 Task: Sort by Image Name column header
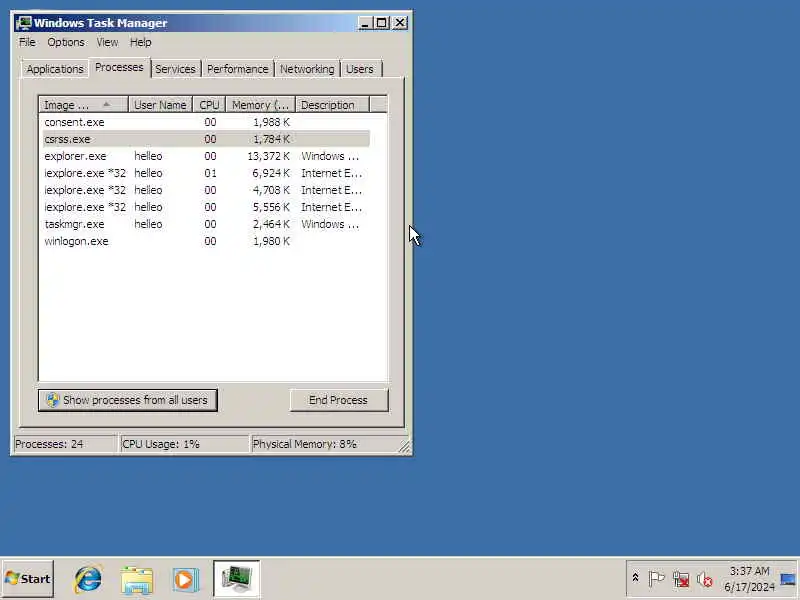click(83, 105)
